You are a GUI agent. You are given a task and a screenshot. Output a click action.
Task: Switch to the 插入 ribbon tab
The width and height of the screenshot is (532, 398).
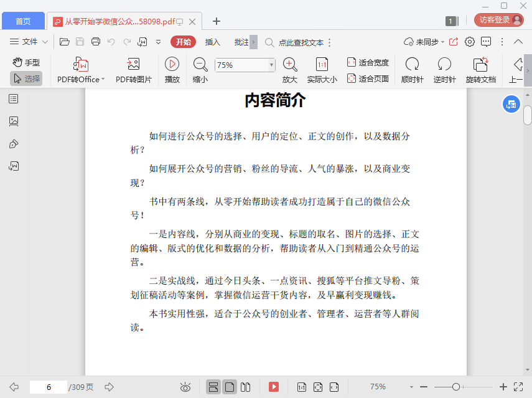click(x=213, y=42)
